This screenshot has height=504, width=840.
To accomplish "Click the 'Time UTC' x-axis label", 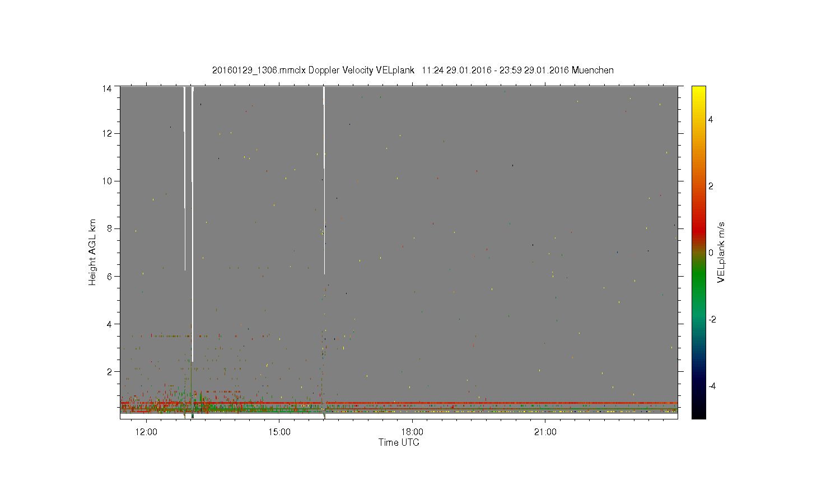I will pos(399,442).
